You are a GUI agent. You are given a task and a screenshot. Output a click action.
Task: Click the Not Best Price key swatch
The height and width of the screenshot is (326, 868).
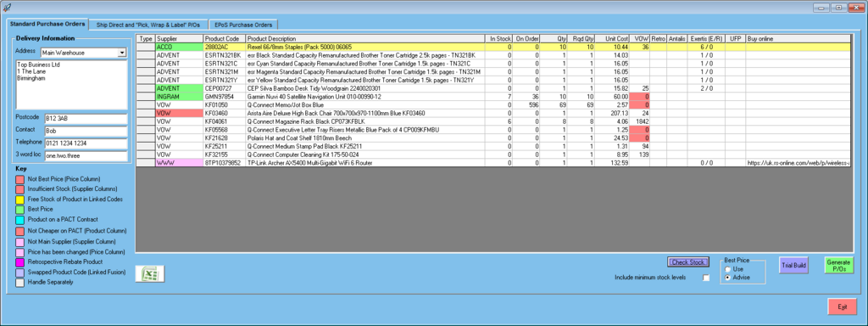tap(20, 179)
